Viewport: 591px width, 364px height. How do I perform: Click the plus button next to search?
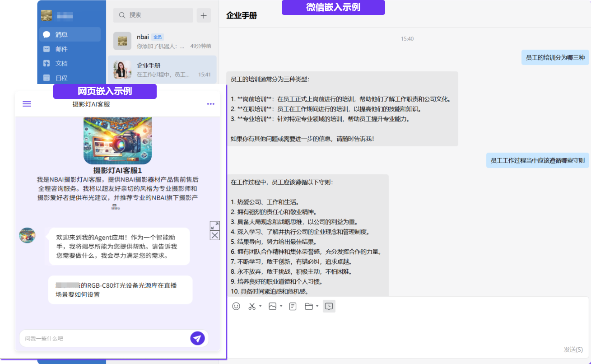[204, 15]
